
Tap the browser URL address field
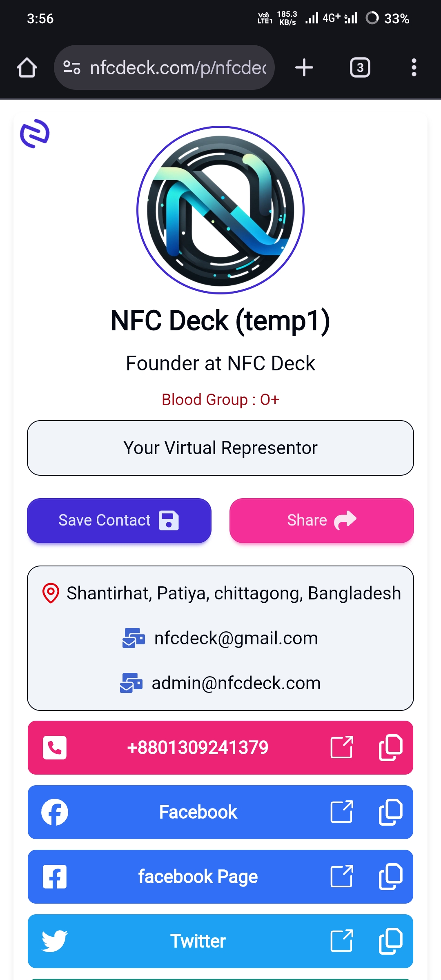(178, 67)
